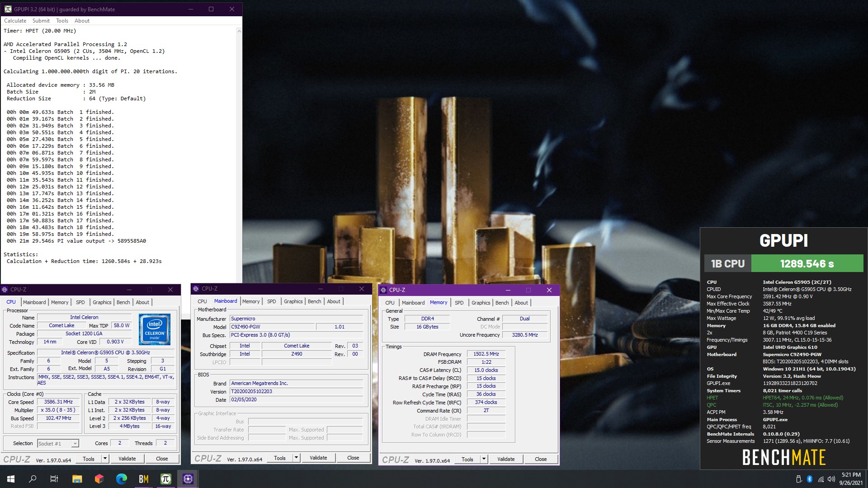Click Tools button in Memory window
This screenshot has height=488, width=868.
click(467, 459)
